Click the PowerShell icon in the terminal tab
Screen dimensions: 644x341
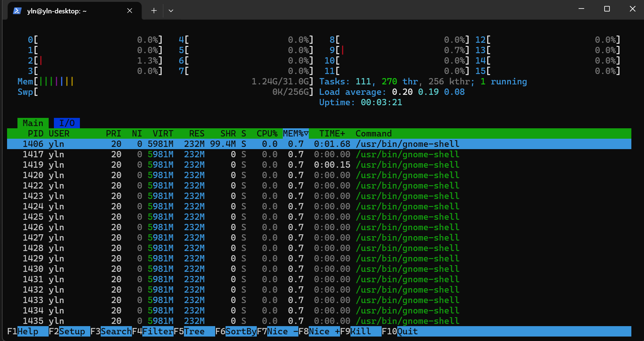(17, 11)
